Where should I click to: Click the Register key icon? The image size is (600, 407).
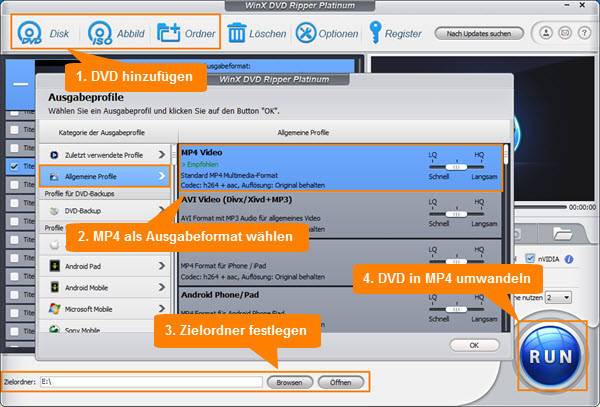375,33
